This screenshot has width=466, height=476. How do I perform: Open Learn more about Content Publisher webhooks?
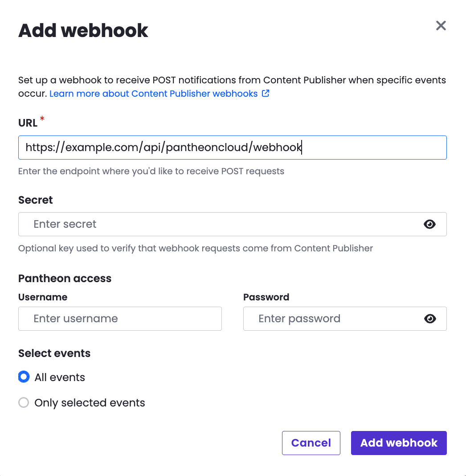pyautogui.click(x=154, y=94)
